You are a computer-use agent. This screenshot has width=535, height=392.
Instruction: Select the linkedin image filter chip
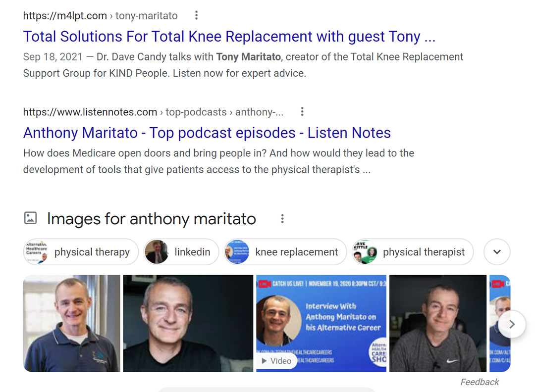pyautogui.click(x=181, y=252)
